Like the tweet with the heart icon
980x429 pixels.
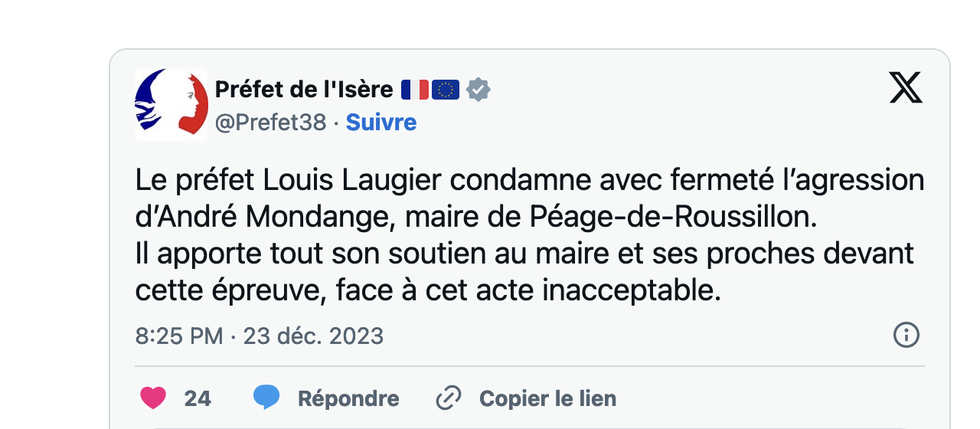[x=153, y=398]
